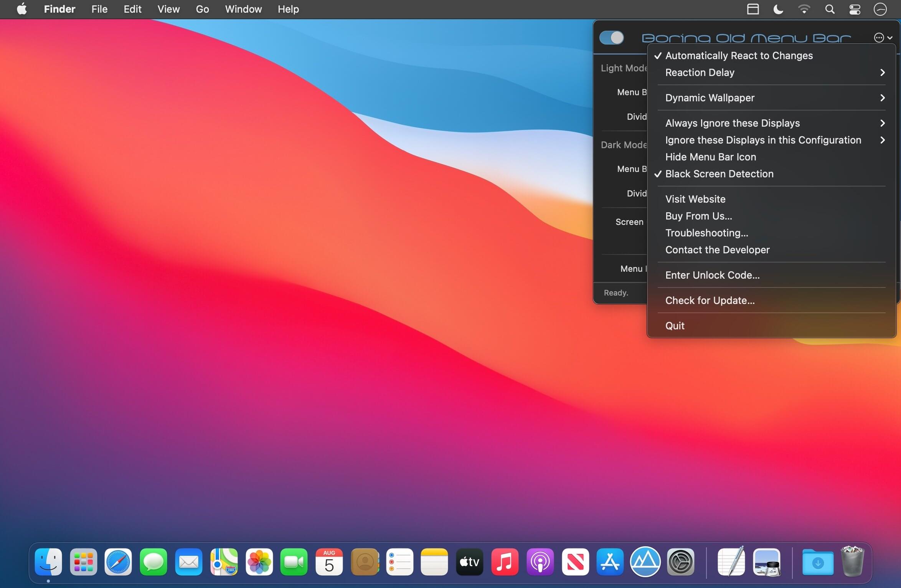
Task: Open App Store from the Dock
Action: [x=610, y=562]
